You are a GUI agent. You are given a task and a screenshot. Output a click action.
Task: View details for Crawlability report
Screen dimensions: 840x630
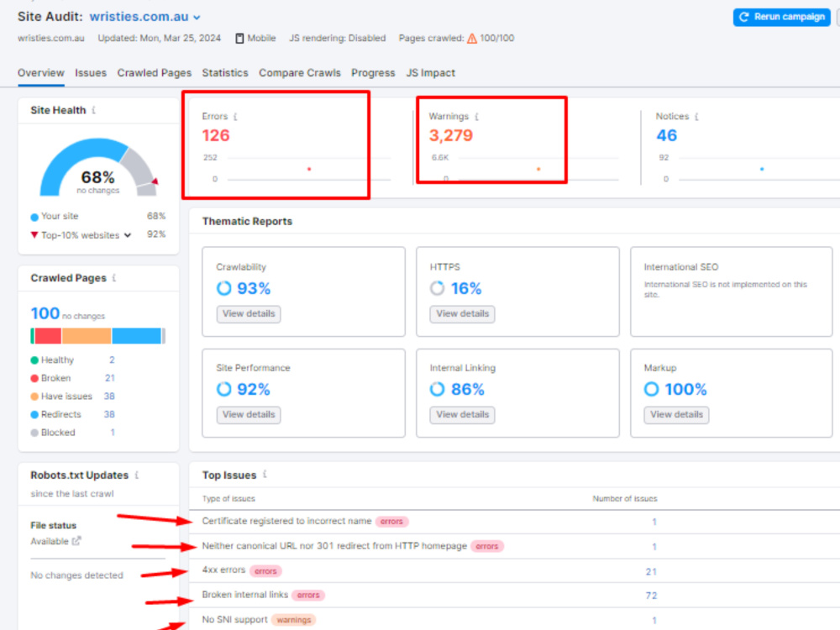pyautogui.click(x=249, y=314)
